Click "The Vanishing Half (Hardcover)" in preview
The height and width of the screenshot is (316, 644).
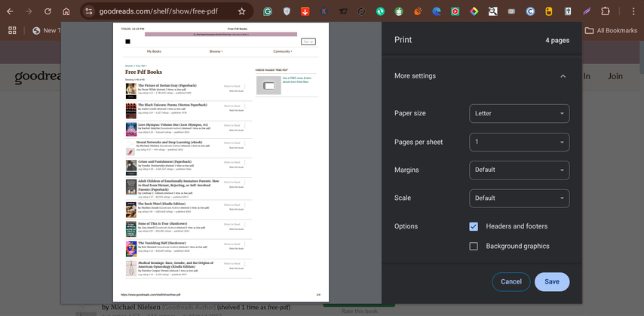coord(162,244)
